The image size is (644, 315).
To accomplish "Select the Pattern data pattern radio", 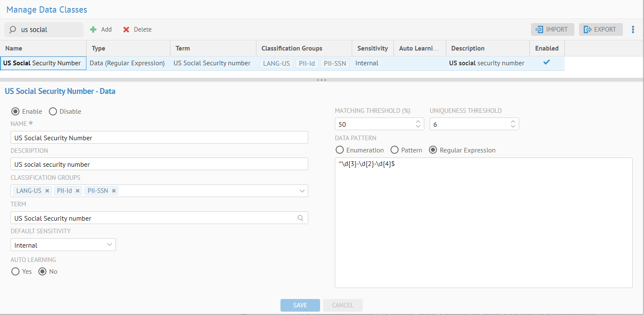I will click(x=395, y=150).
